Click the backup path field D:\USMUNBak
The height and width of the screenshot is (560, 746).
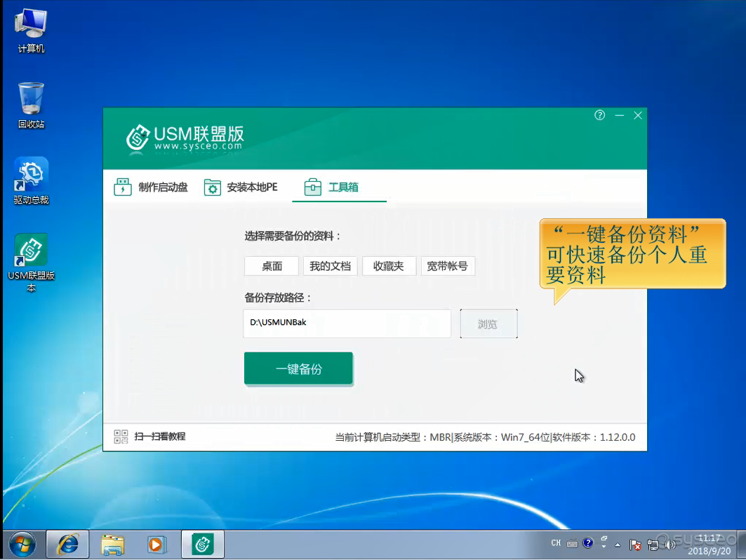point(347,324)
